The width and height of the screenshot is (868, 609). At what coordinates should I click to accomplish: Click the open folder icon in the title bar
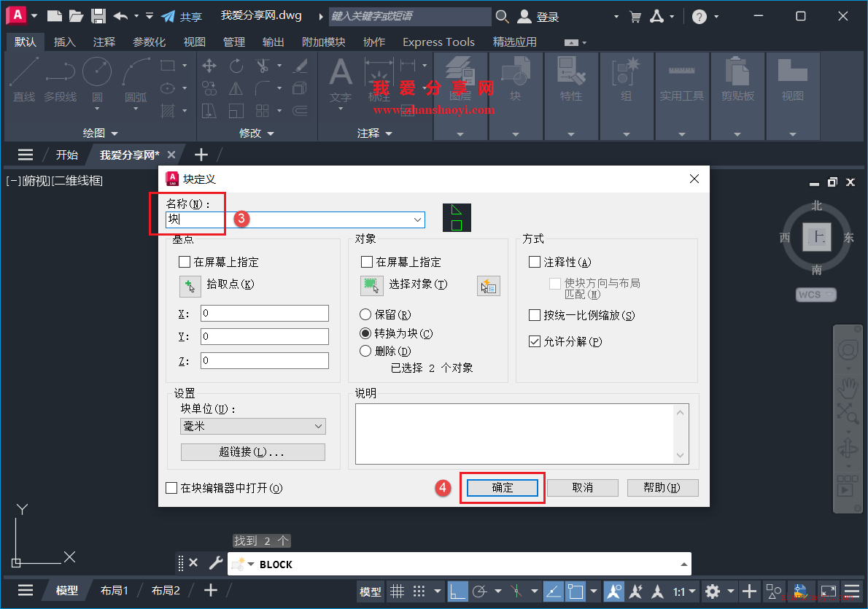(x=76, y=16)
